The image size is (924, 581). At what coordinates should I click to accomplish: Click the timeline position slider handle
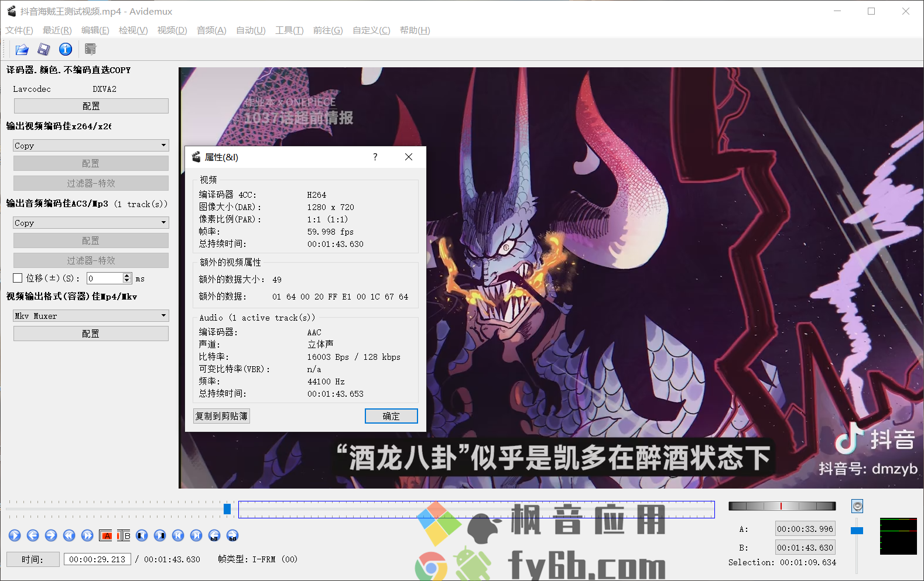227,509
